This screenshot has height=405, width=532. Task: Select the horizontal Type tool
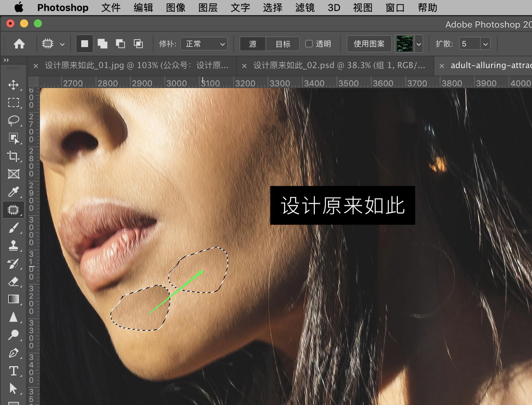pyautogui.click(x=13, y=371)
